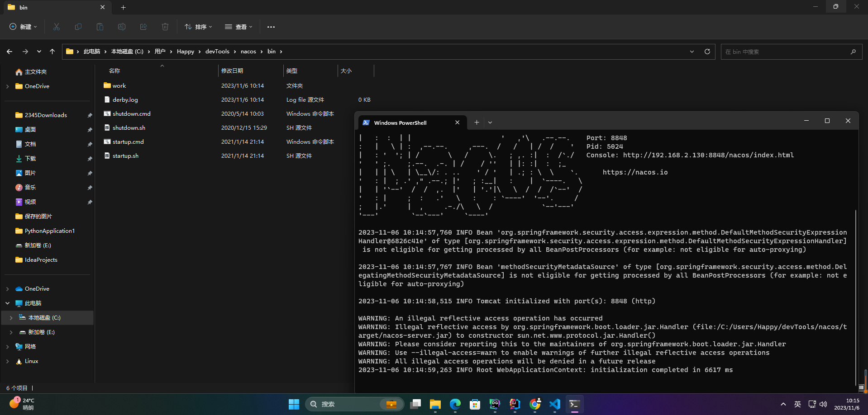Image resolution: width=868 pixels, height=415 pixels.
Task: Expand OneDrive under the home folder in tree
Action: 7,86
